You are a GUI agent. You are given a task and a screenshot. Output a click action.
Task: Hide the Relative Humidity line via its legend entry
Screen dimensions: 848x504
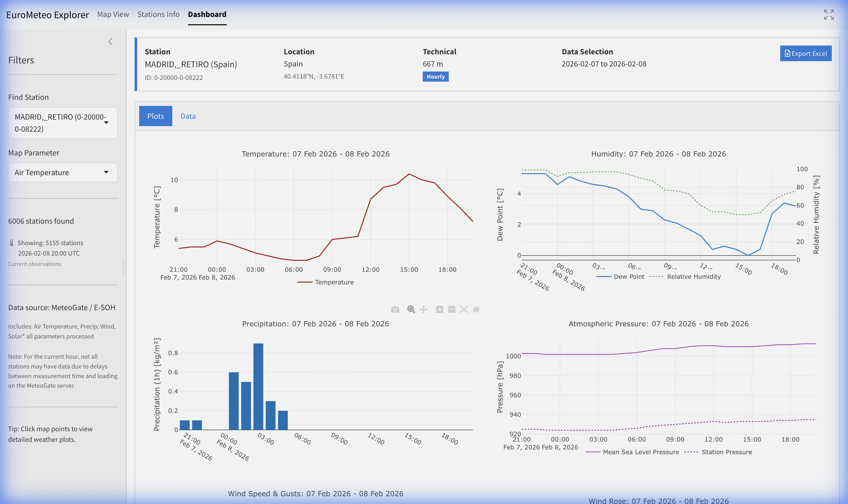point(695,277)
